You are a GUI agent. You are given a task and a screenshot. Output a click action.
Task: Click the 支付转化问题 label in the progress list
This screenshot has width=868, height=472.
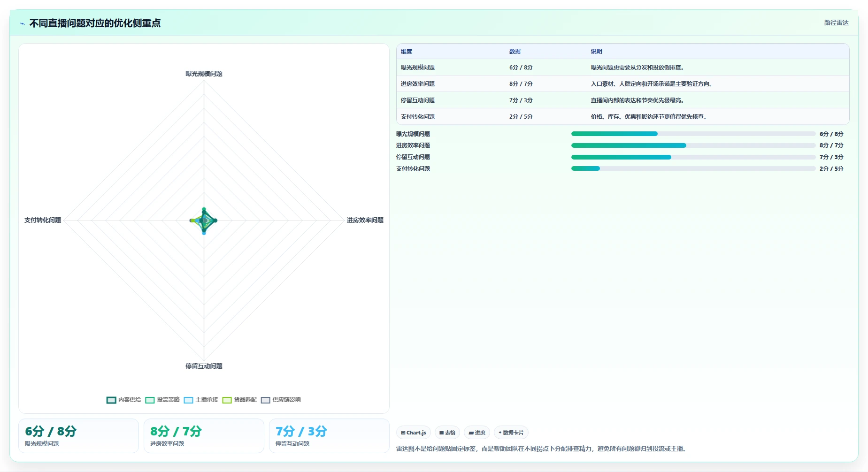tap(413, 169)
